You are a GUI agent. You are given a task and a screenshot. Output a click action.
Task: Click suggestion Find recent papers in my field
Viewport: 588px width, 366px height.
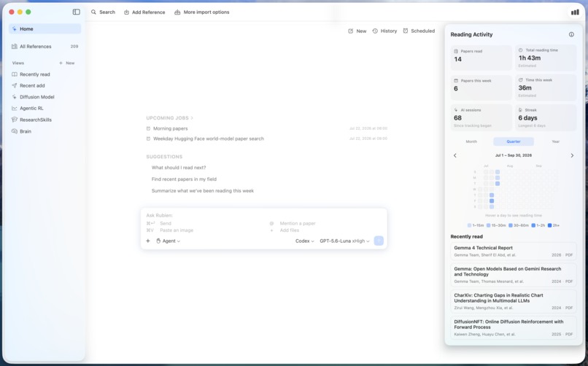[184, 179]
